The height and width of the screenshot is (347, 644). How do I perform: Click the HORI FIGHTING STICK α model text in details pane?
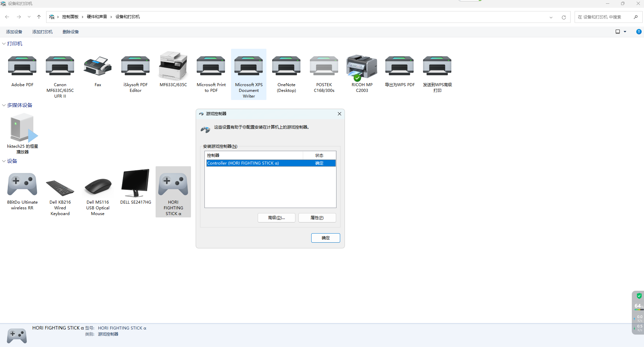click(x=122, y=328)
